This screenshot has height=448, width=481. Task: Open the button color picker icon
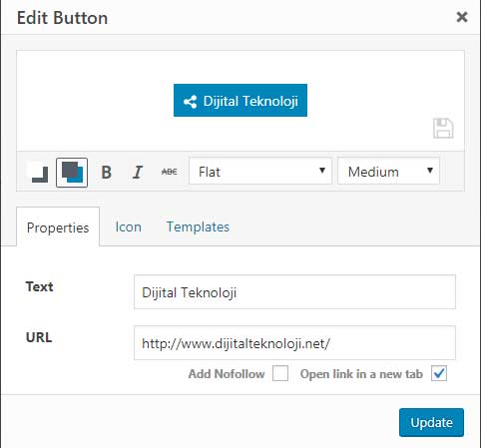pos(72,173)
